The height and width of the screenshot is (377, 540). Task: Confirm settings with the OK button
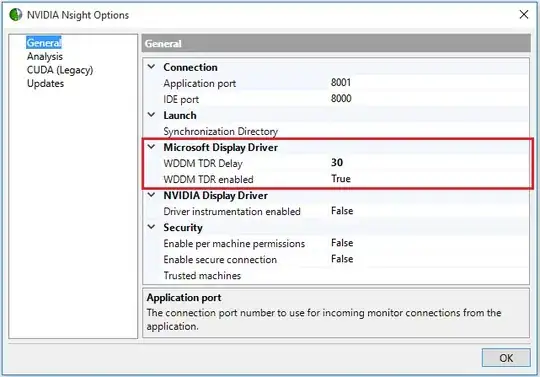506,358
